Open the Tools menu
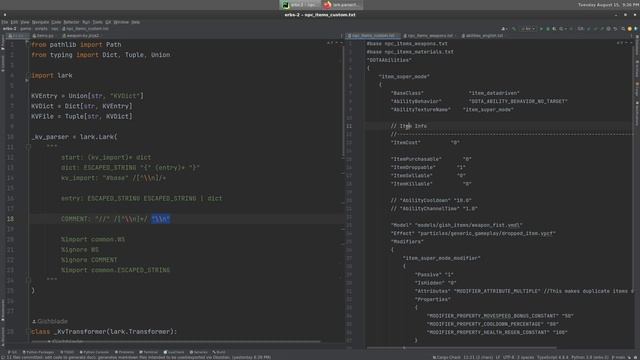The width and height of the screenshot is (640, 360). coord(98,22)
